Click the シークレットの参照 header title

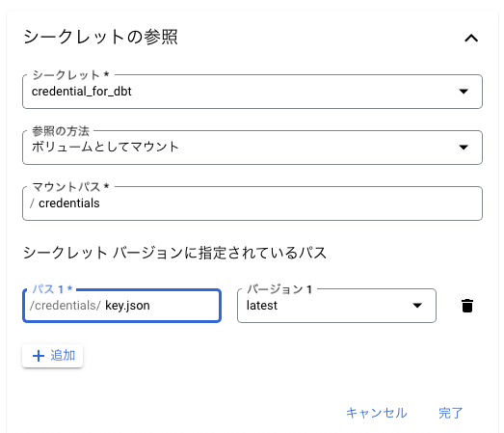100,37
